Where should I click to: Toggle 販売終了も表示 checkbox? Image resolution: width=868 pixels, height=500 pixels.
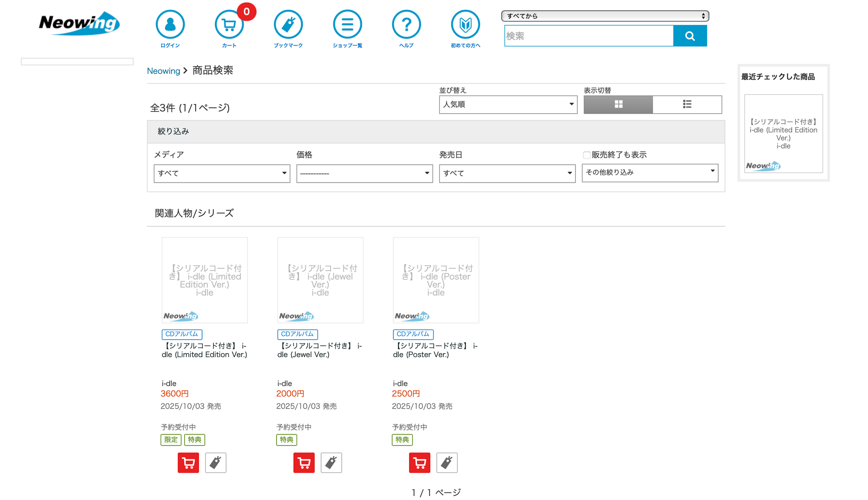pyautogui.click(x=587, y=155)
